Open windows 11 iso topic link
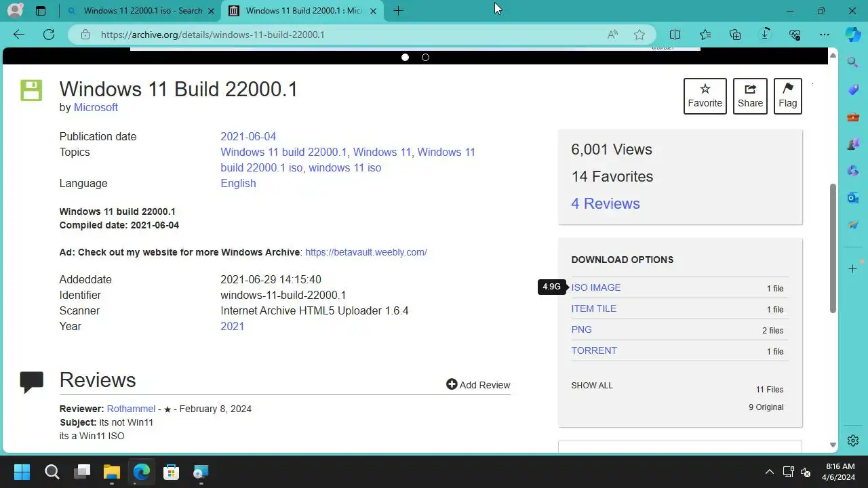The image size is (868, 488). [x=344, y=167]
